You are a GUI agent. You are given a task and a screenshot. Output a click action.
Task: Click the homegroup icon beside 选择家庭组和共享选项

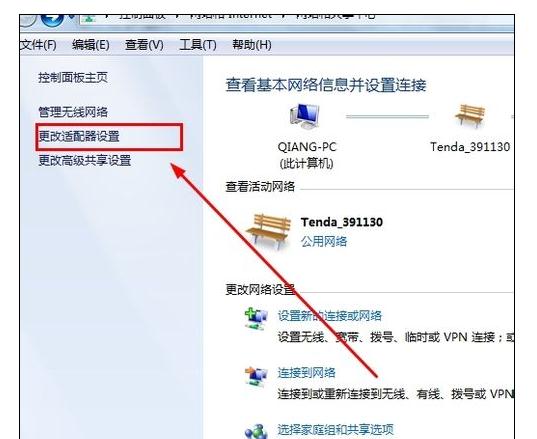coord(256,431)
